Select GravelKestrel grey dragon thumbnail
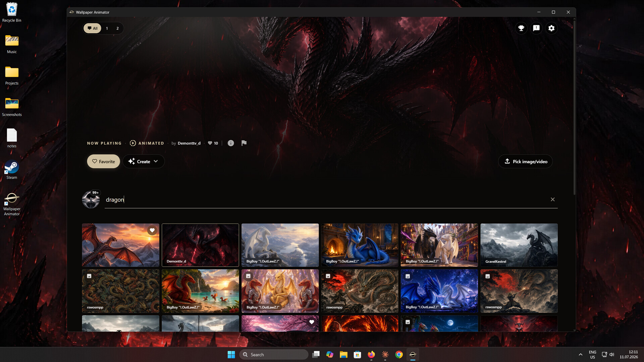 click(519, 245)
